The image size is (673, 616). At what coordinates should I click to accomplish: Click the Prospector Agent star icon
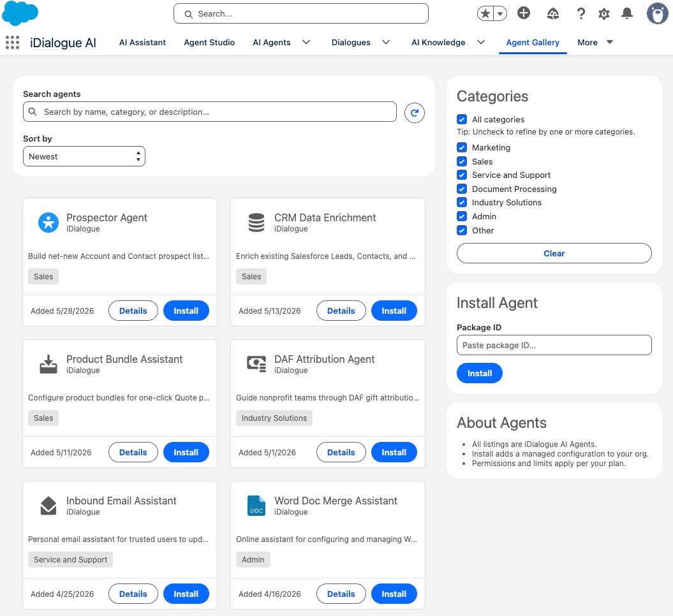pyautogui.click(x=48, y=223)
